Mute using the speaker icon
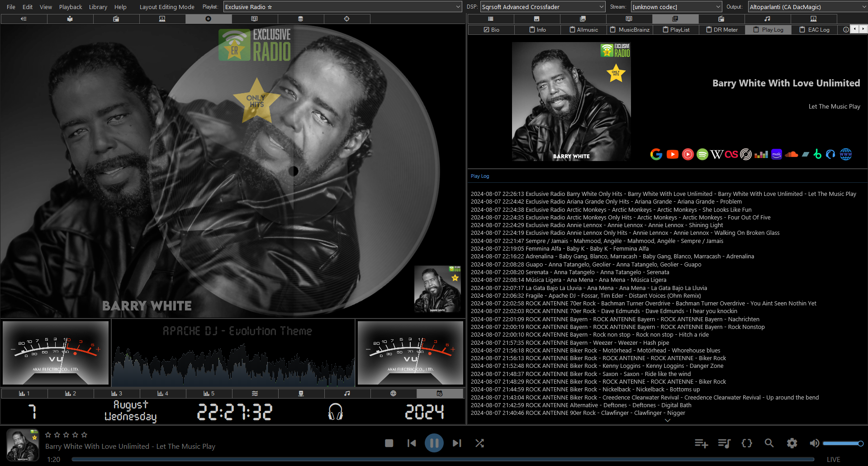This screenshot has width=868, height=466. (x=814, y=443)
